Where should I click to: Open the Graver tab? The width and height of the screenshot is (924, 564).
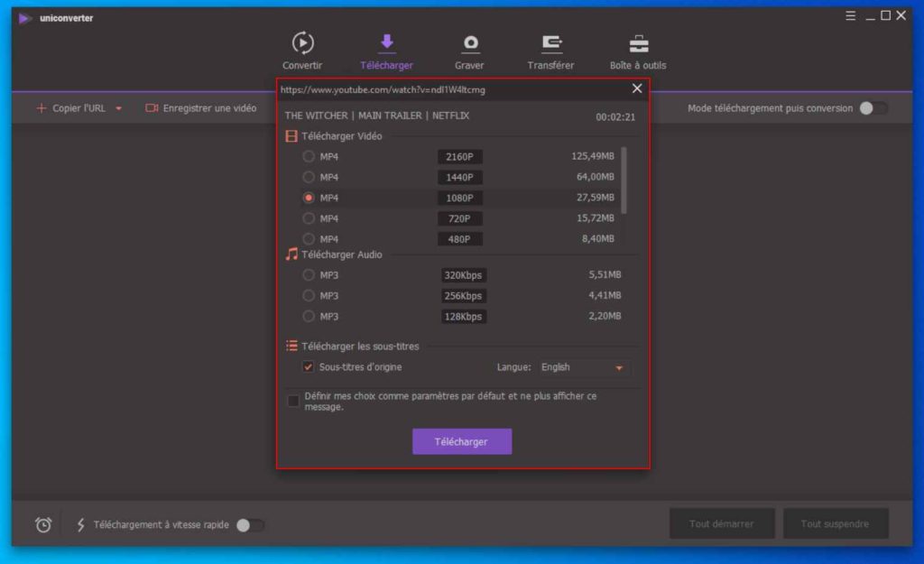click(x=469, y=51)
